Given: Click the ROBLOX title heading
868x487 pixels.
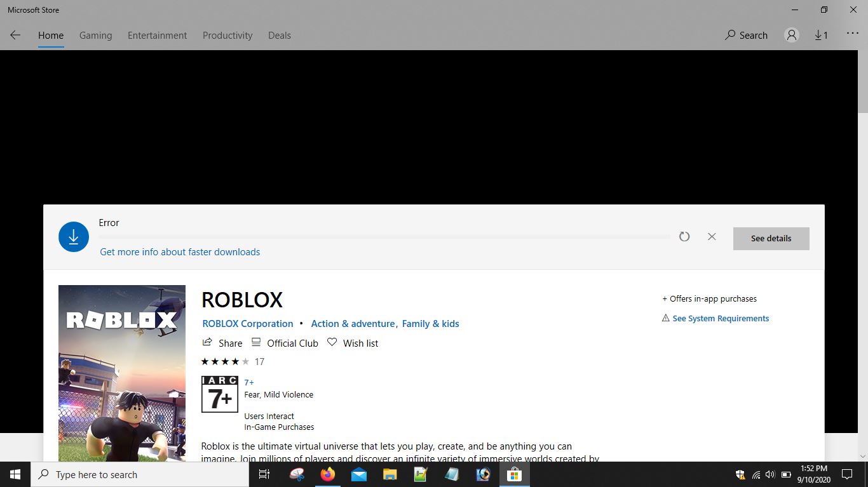Looking at the screenshot, I should coord(242,300).
